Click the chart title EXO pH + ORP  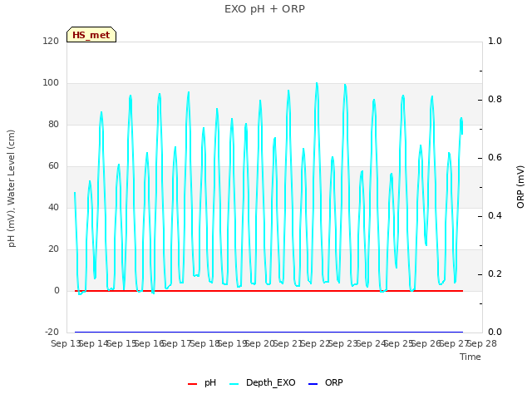(264, 9)
